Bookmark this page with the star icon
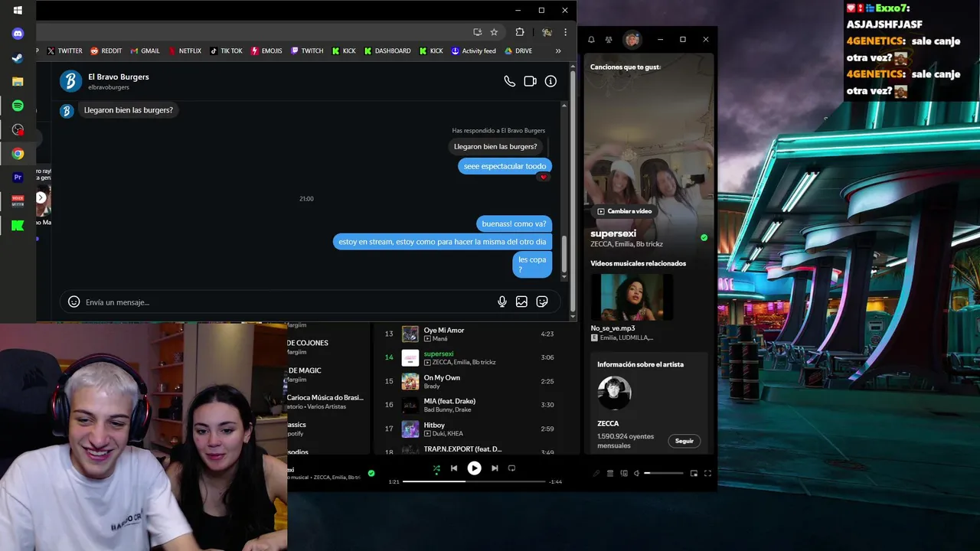 coord(494,32)
